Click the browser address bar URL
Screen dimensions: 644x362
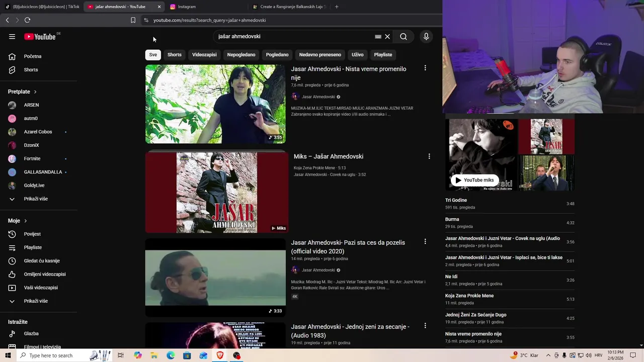[210, 20]
